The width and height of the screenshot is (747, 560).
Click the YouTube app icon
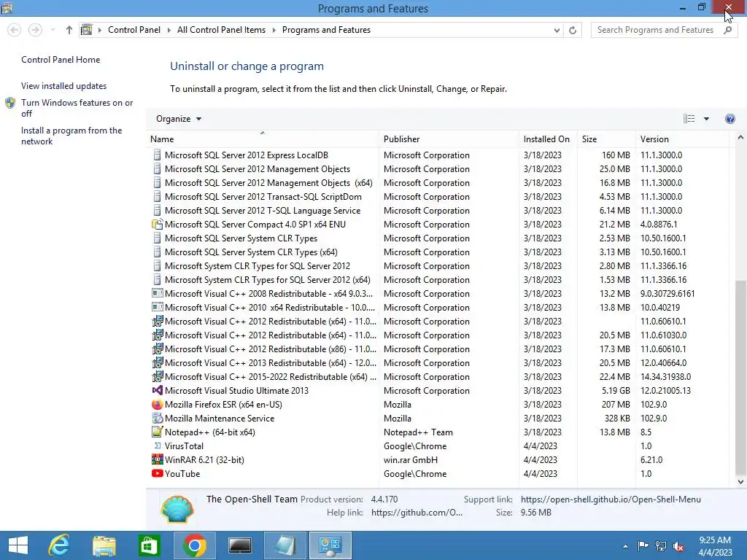point(158,473)
